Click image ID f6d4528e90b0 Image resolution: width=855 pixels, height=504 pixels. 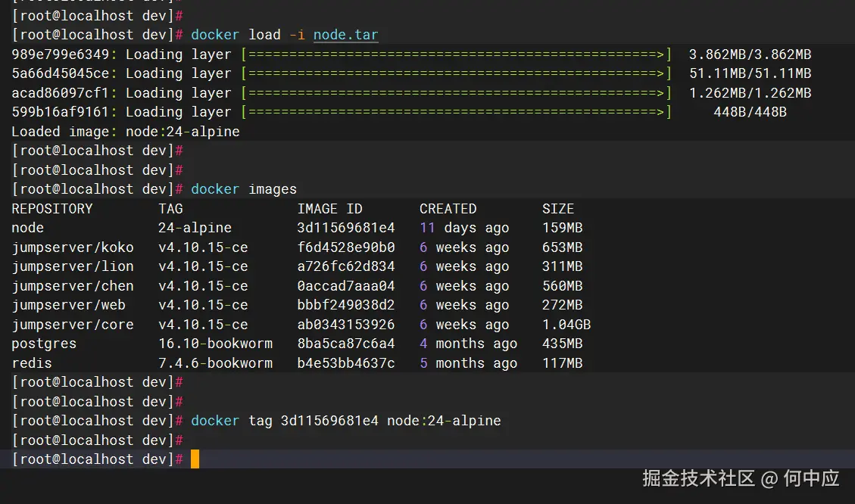[345, 247]
